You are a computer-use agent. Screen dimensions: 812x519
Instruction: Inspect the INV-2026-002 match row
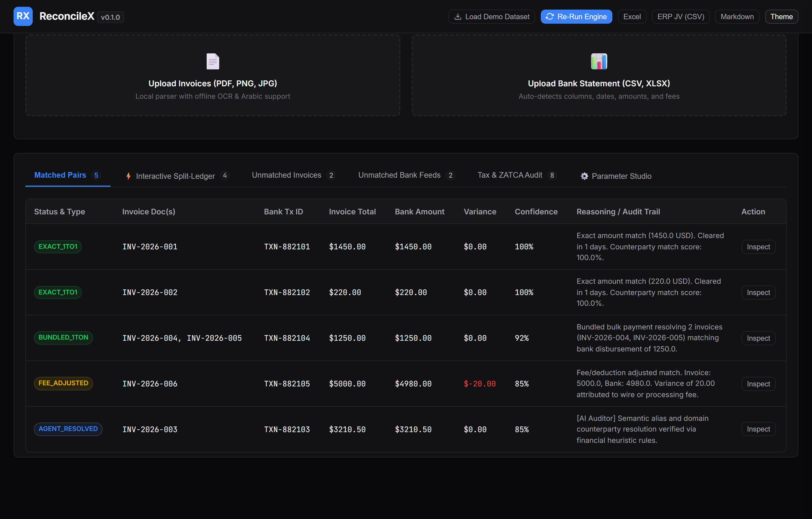pyautogui.click(x=758, y=293)
